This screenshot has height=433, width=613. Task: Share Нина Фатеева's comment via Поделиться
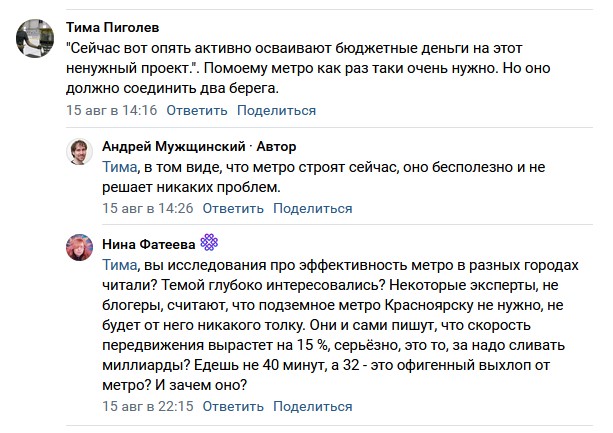tap(313, 406)
